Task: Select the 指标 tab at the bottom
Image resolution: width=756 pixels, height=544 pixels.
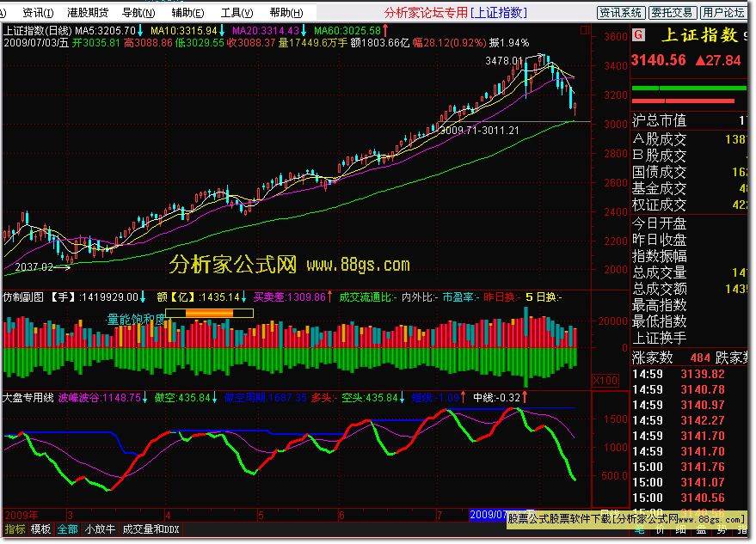Action: (x=15, y=529)
